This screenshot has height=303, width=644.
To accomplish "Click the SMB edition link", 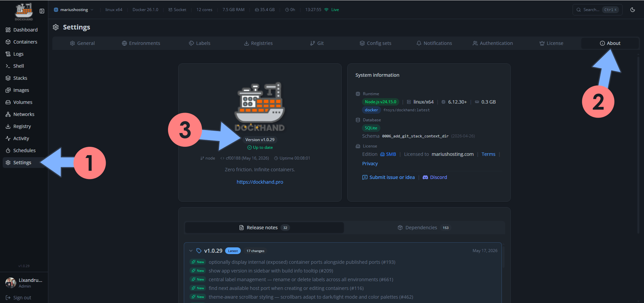I will click(x=388, y=154).
